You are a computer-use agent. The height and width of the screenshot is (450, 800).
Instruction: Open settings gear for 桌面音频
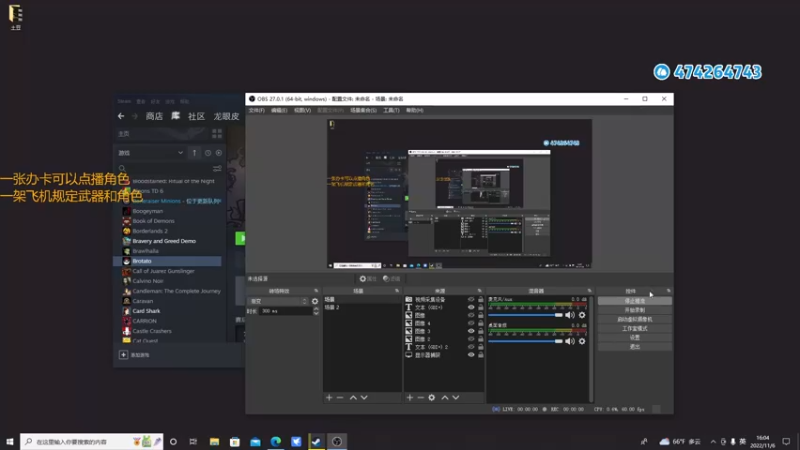tap(582, 341)
